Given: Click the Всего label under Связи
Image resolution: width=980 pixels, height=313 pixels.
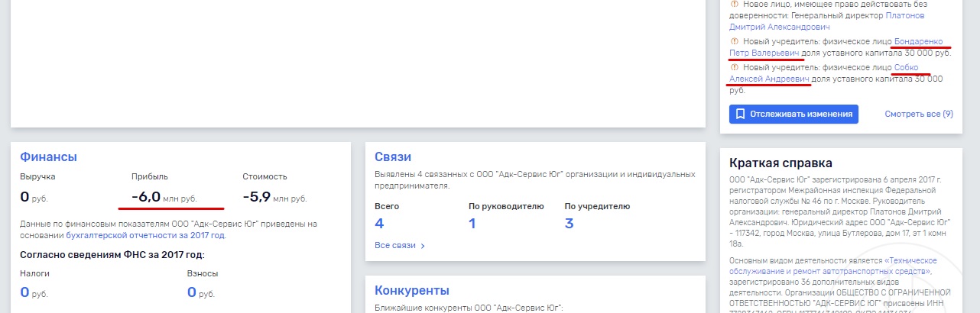Looking at the screenshot, I should click(387, 206).
